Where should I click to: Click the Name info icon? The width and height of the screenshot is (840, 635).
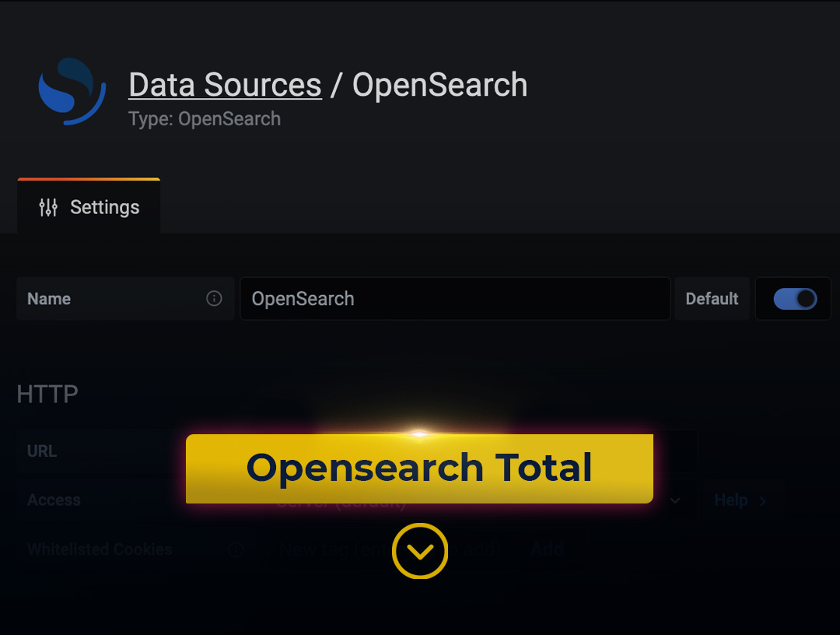pyautogui.click(x=215, y=299)
